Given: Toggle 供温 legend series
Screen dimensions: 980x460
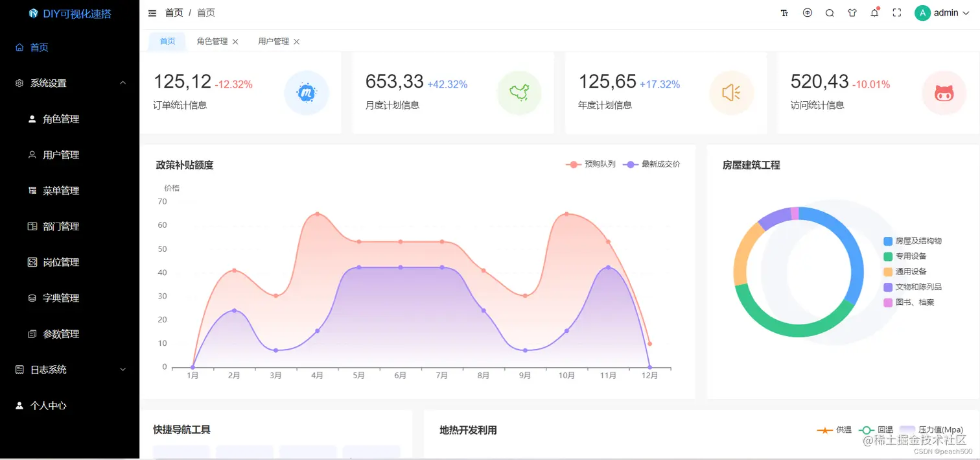Looking at the screenshot, I should pos(834,430).
